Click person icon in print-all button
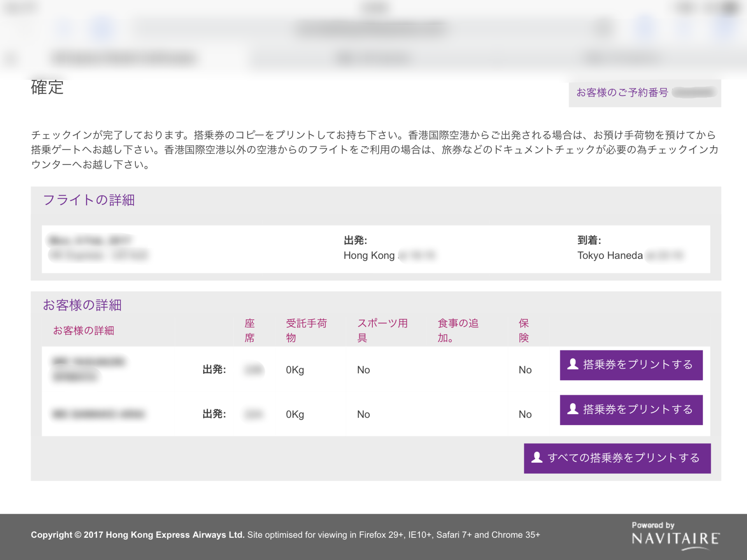The height and width of the screenshot is (560, 747). pyautogui.click(x=537, y=457)
